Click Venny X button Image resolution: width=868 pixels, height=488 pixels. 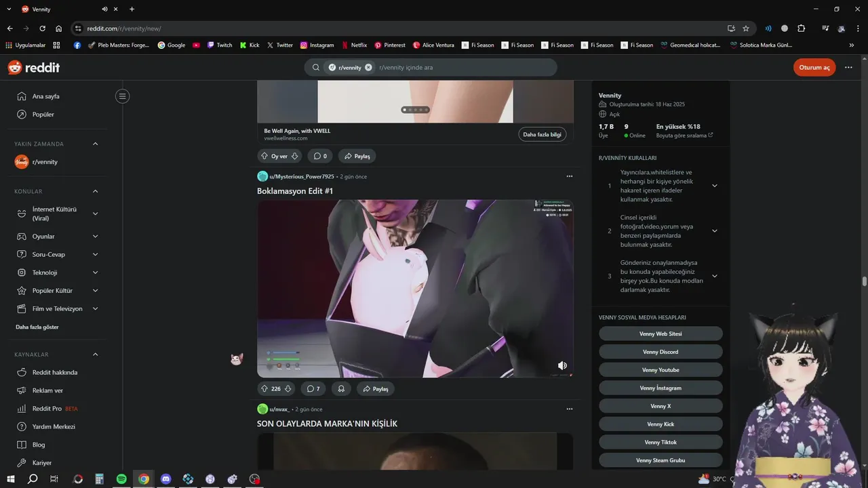(660, 406)
